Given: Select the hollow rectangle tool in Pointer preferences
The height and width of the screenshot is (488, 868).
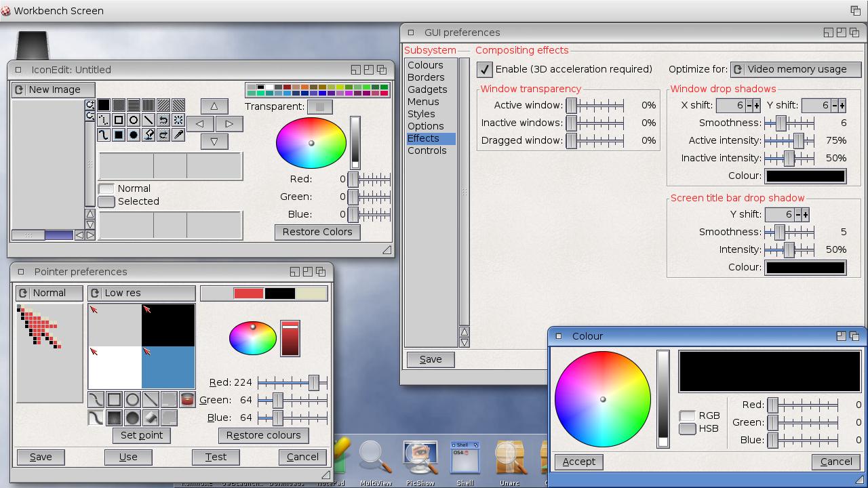Looking at the screenshot, I should (114, 400).
